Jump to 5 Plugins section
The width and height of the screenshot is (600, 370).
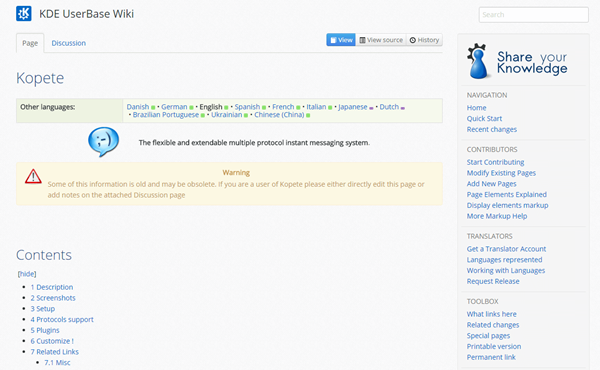45,330
